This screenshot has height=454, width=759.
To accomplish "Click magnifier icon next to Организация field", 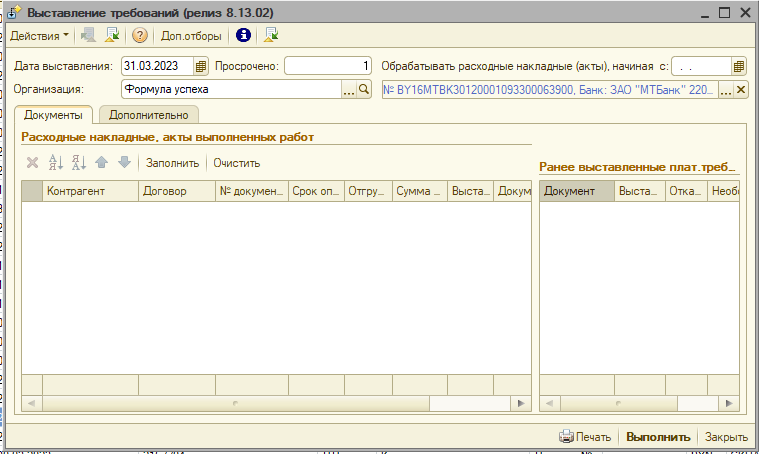I will pyautogui.click(x=364, y=90).
